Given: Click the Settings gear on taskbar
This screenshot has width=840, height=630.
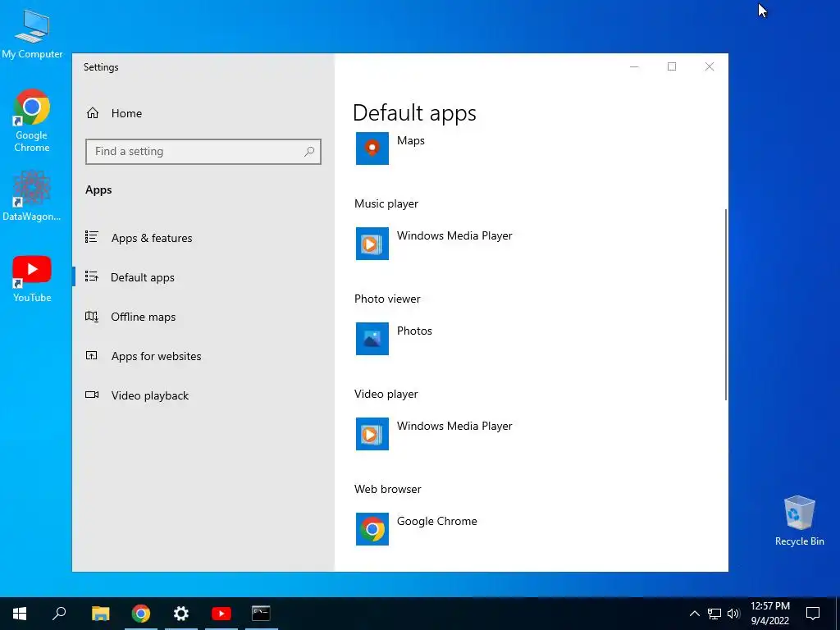Looking at the screenshot, I should [x=181, y=614].
